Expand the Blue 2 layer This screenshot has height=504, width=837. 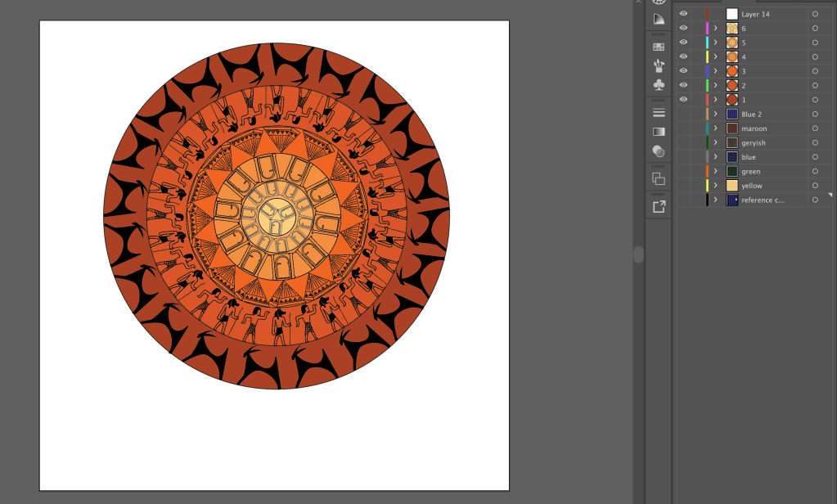[715, 115]
